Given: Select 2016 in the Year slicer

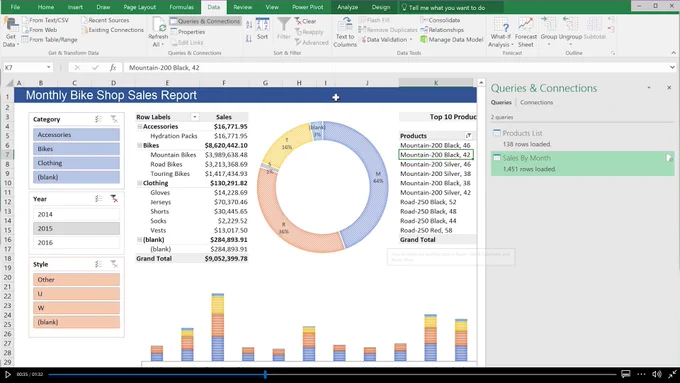Looking at the screenshot, I should pos(76,242).
